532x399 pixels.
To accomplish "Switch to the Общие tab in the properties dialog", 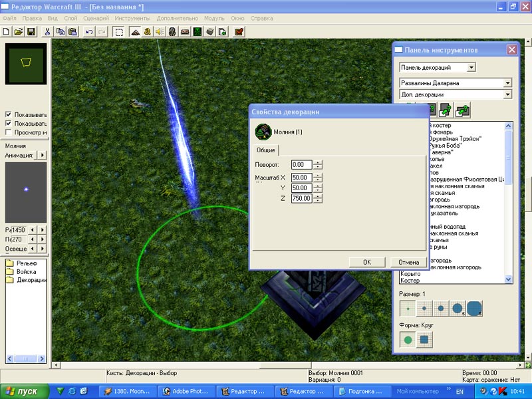I will (x=265, y=150).
